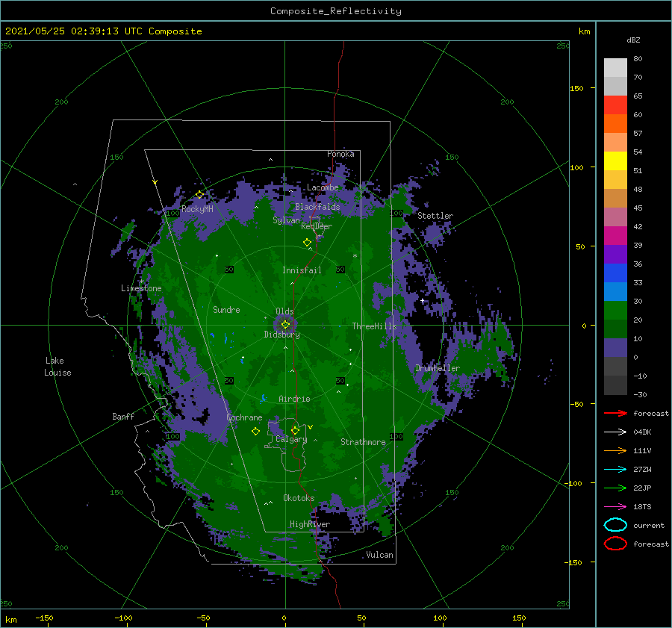The image size is (672, 628).
Task: Select the yellow diamond marker near RockyMH
Action: pos(199,195)
